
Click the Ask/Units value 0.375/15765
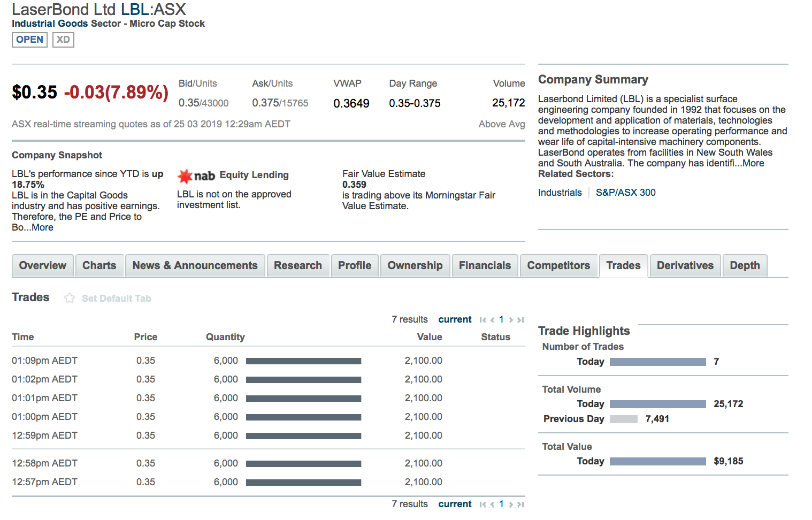(280, 103)
